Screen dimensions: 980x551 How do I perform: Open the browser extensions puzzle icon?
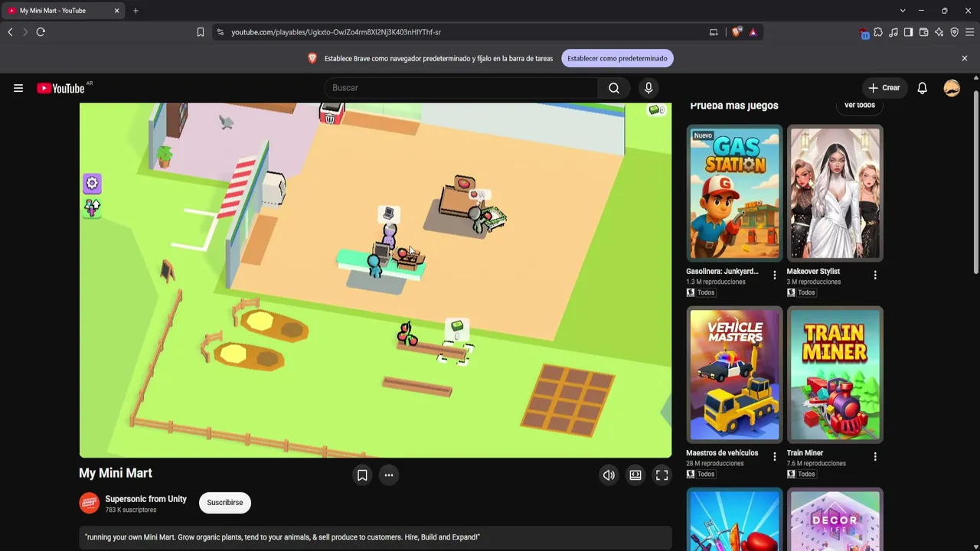click(878, 32)
